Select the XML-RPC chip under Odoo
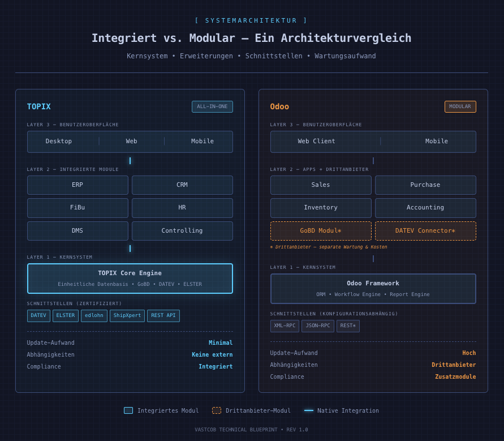 pos(284,326)
